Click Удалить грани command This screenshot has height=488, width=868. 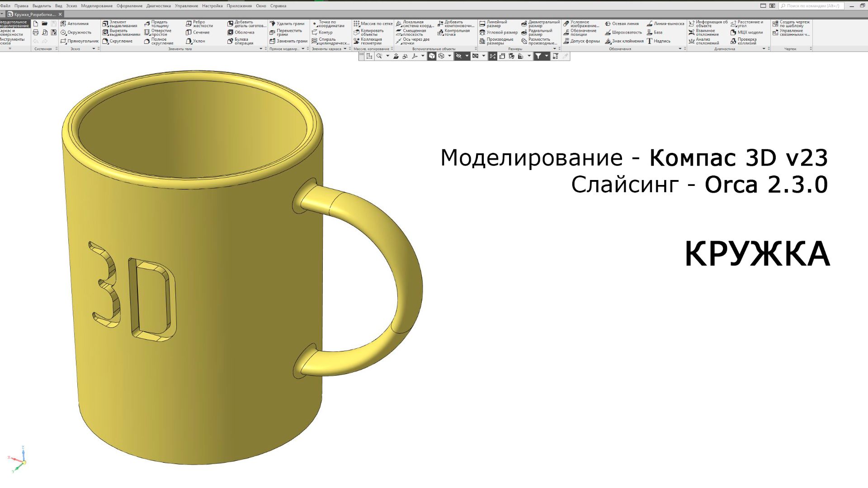pyautogui.click(x=287, y=24)
